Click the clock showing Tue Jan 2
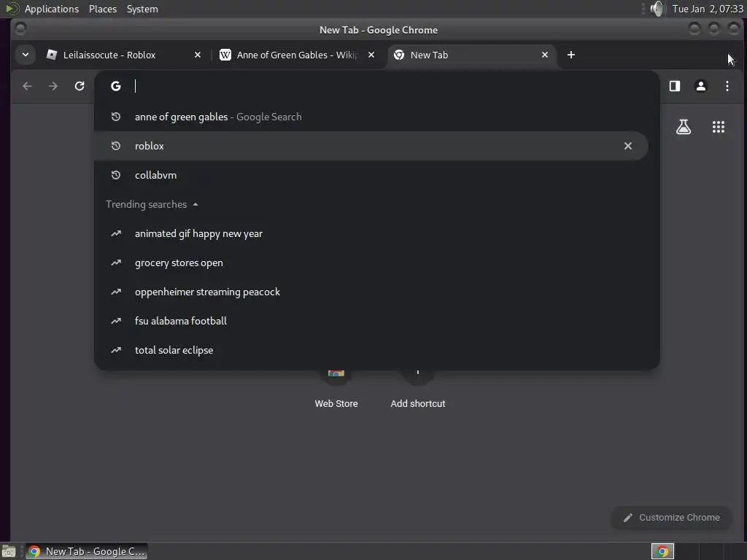This screenshot has width=747, height=560. (x=708, y=9)
